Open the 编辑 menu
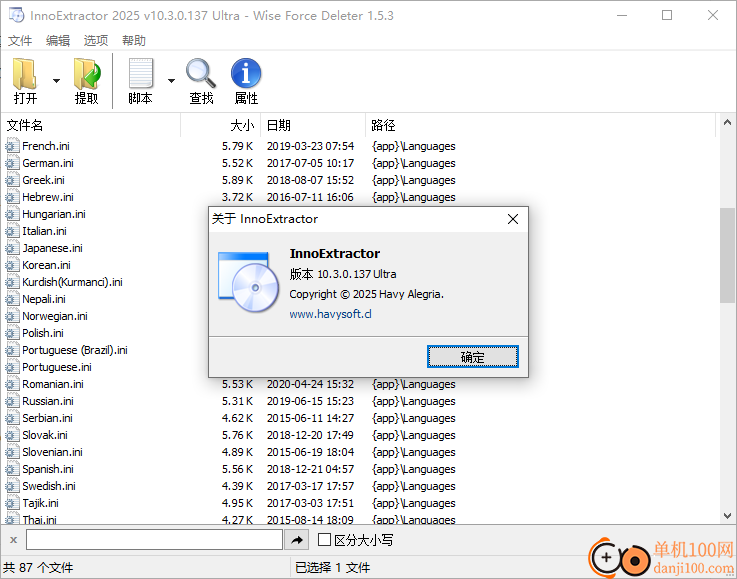 pyautogui.click(x=58, y=41)
